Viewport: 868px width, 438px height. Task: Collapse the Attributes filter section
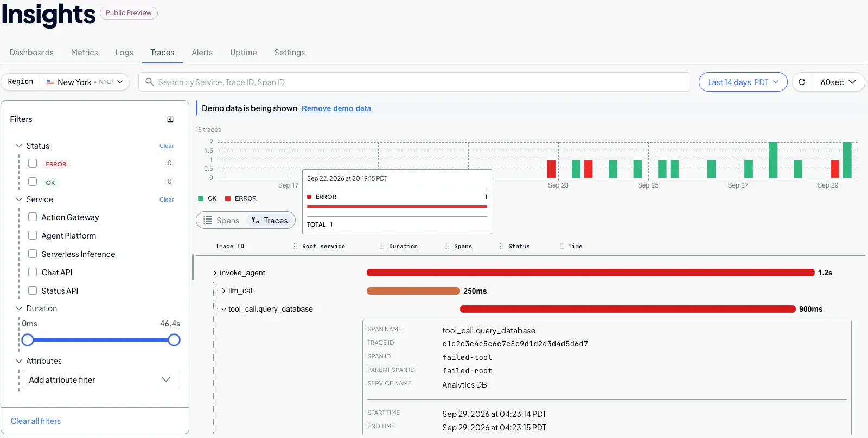(19, 361)
